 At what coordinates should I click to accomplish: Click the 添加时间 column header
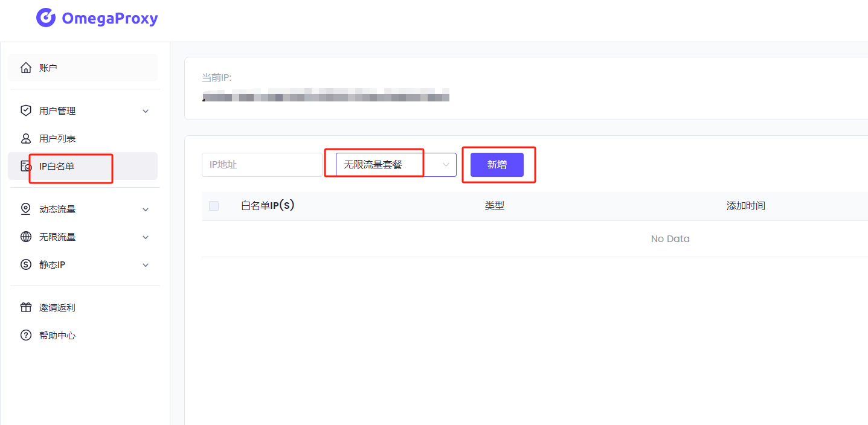[746, 206]
